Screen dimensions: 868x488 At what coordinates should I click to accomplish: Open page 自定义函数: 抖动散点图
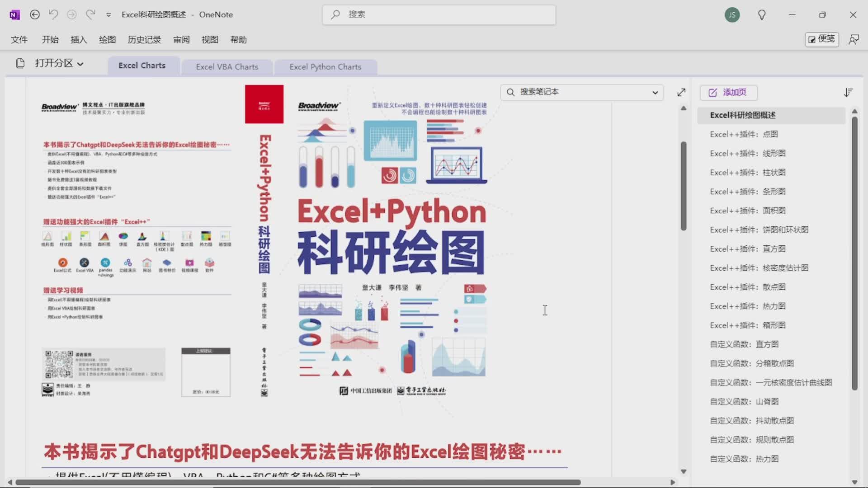pyautogui.click(x=771, y=421)
